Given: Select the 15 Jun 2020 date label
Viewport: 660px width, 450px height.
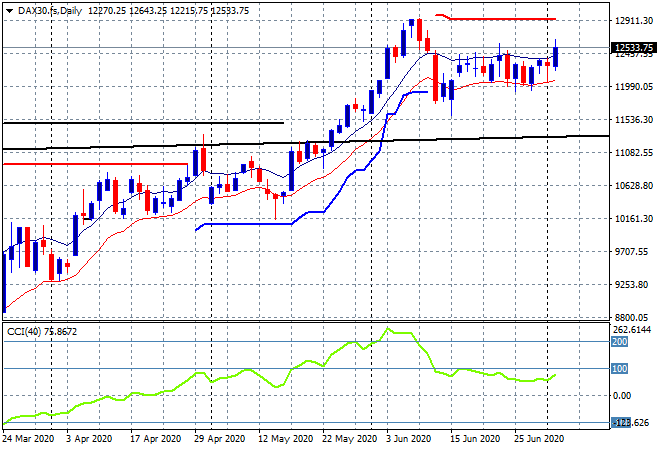Looking at the screenshot, I should click(x=475, y=438).
